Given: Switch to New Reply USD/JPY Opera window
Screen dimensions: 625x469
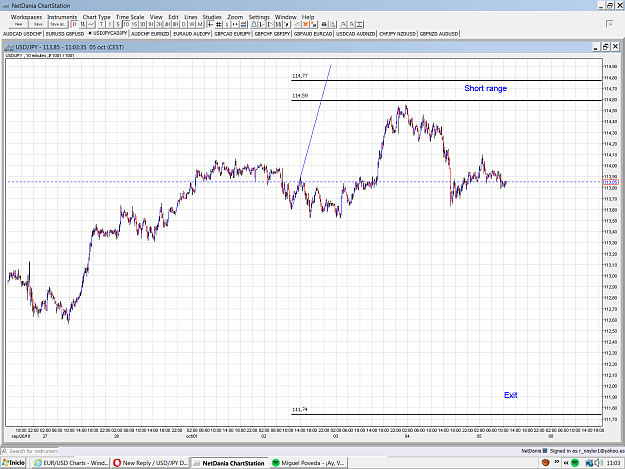Looking at the screenshot, I should [x=150, y=463].
